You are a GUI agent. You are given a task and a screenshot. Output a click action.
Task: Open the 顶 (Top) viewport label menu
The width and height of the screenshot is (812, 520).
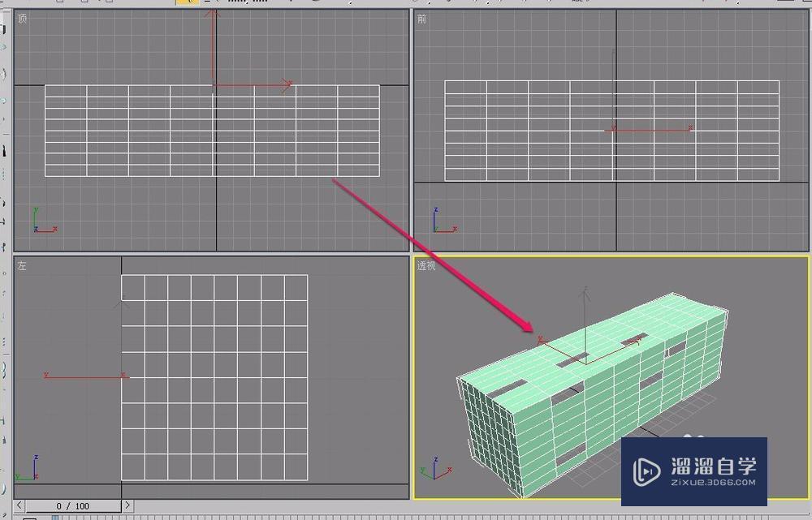pos(22,18)
